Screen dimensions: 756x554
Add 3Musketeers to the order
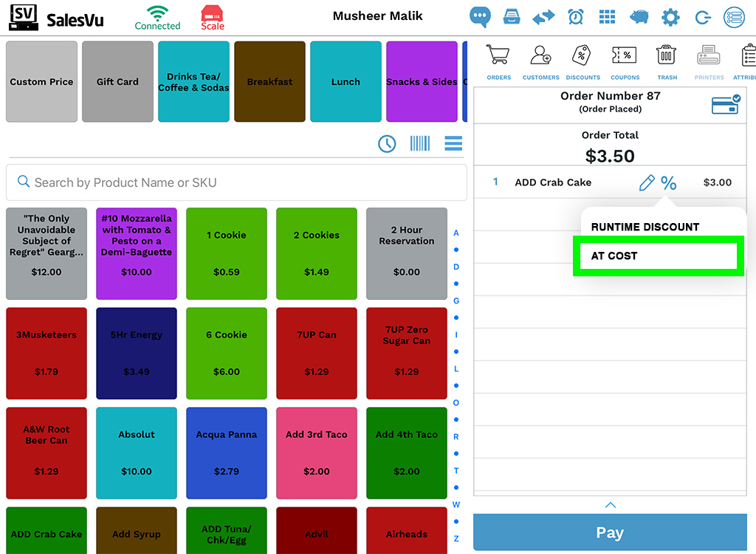click(47, 353)
